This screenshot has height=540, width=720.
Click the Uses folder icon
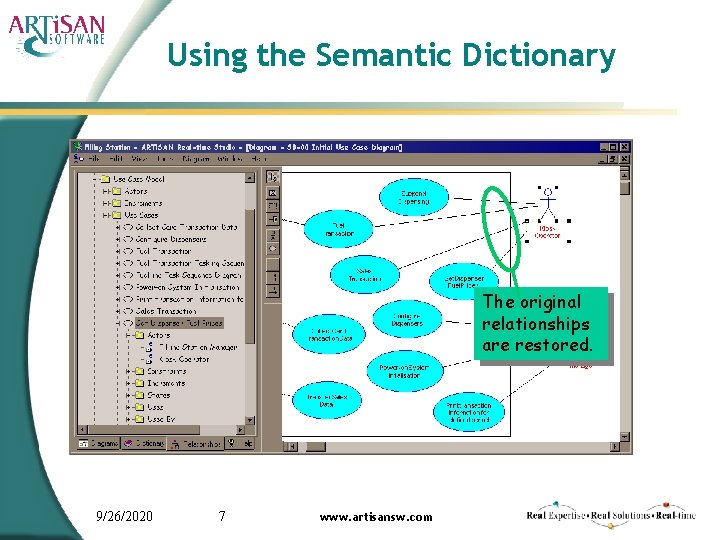pyautogui.click(x=140, y=407)
